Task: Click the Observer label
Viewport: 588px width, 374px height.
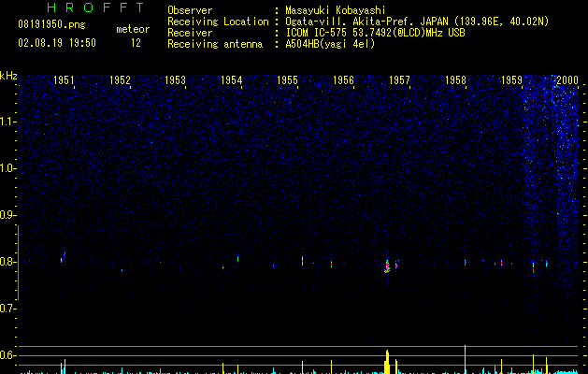Action: pos(190,10)
